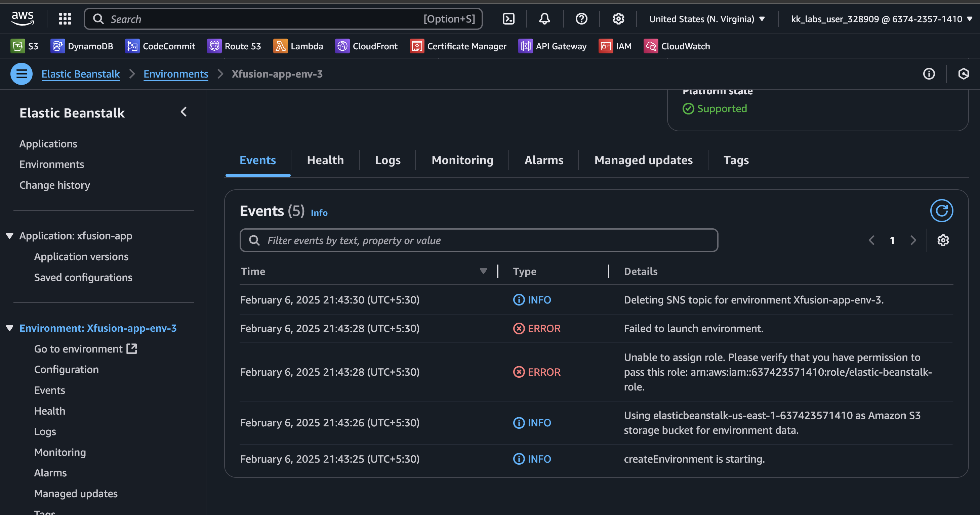Toggle the page info panel icon

[929, 74]
